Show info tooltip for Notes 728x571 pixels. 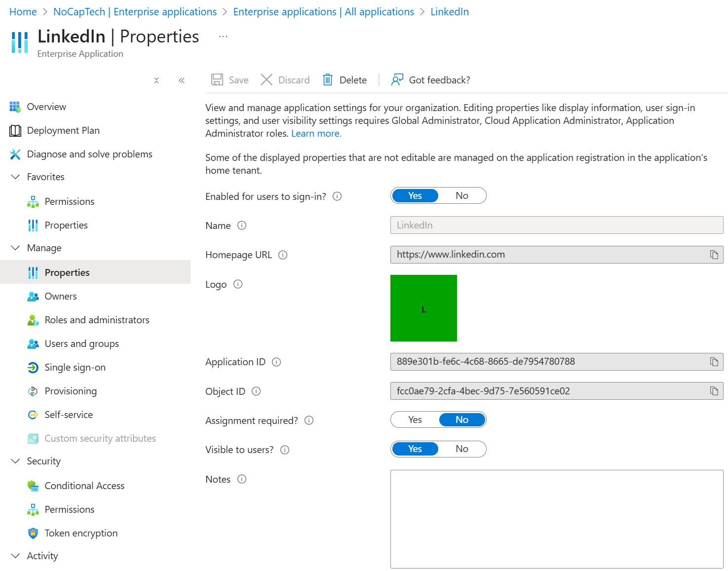242,479
